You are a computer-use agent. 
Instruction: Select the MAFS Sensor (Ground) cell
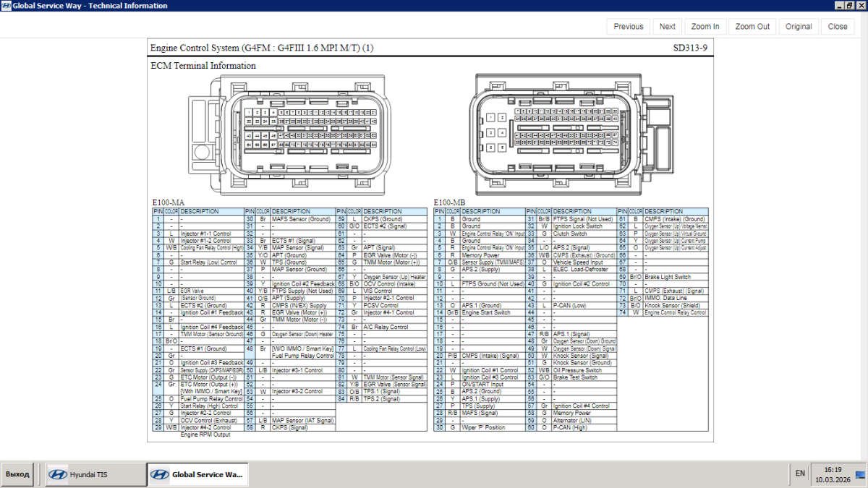(x=303, y=219)
